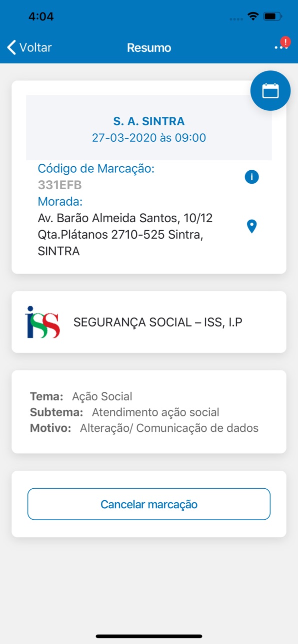Tap the address Av. Barão Almeida Santos
The width and height of the screenshot is (298, 644).
[125, 235]
